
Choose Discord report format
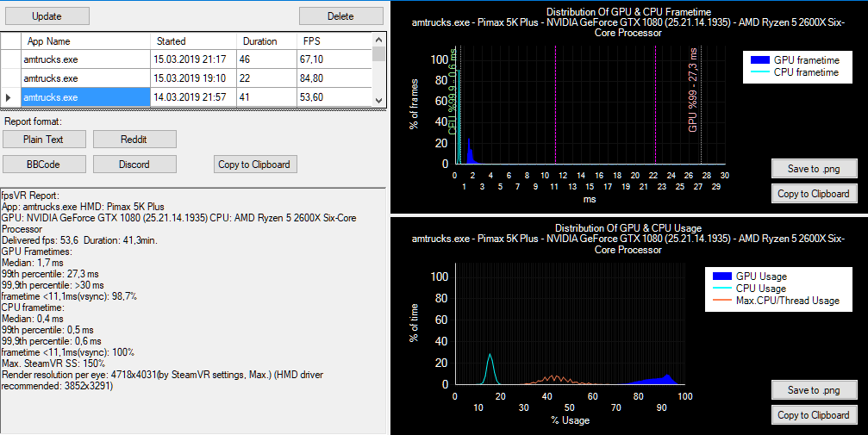[x=134, y=165]
